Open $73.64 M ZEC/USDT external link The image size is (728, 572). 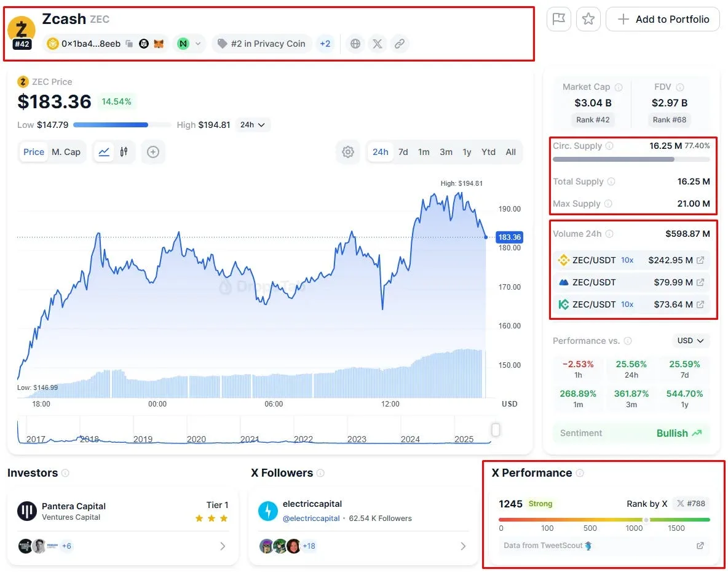(700, 304)
